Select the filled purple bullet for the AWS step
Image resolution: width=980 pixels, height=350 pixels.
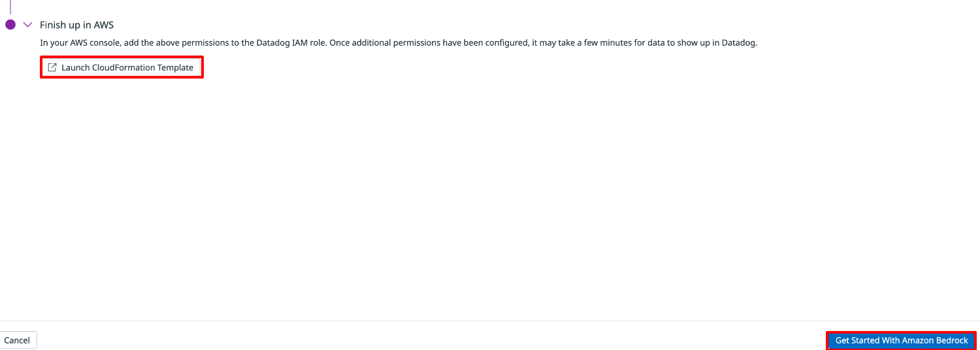pyautogui.click(x=10, y=25)
